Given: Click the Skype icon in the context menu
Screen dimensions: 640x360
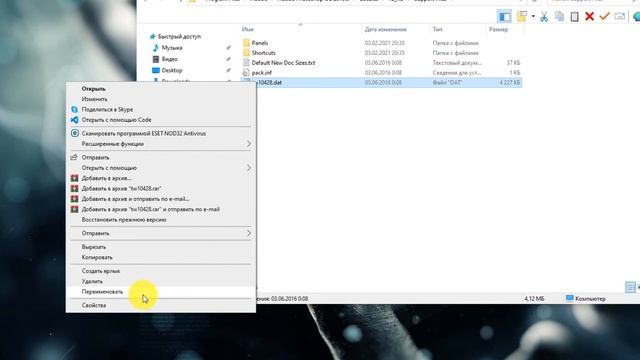Looking at the screenshot, I should tap(74, 109).
